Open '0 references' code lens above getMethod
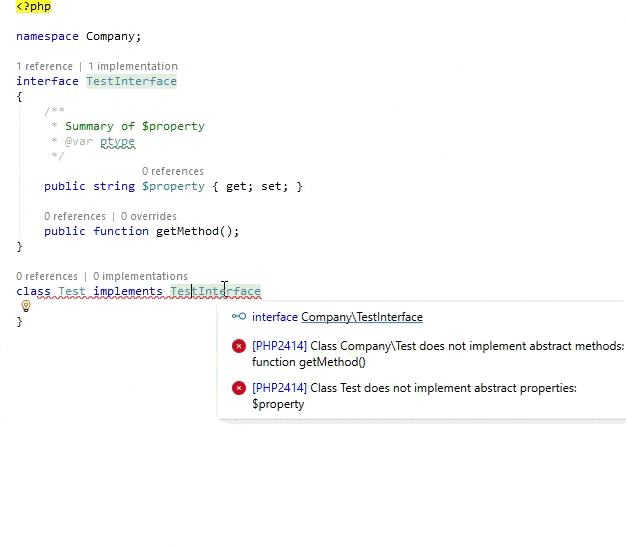The height and width of the screenshot is (548, 626). point(75,216)
